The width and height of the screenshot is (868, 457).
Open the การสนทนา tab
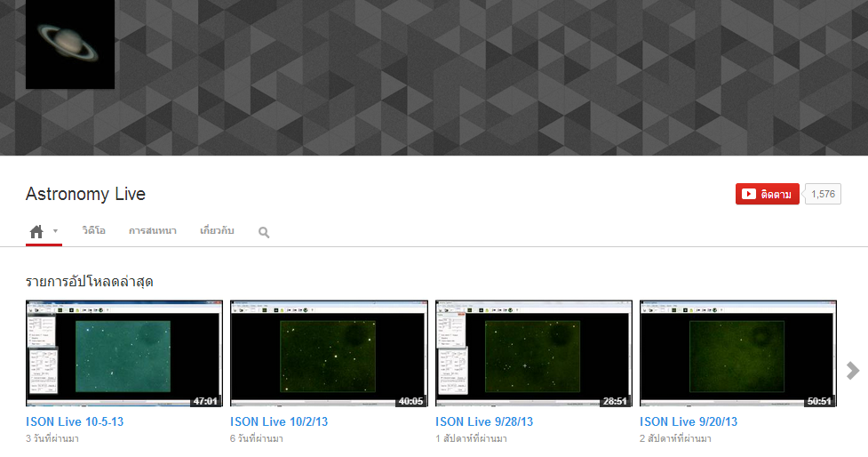[153, 231]
